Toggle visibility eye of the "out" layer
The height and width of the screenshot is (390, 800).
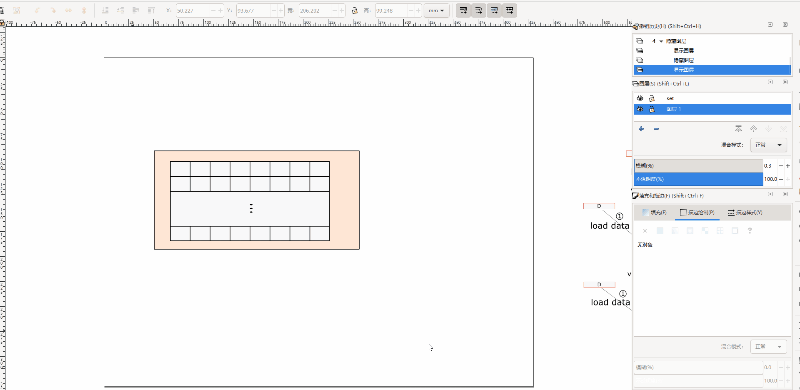pos(640,98)
